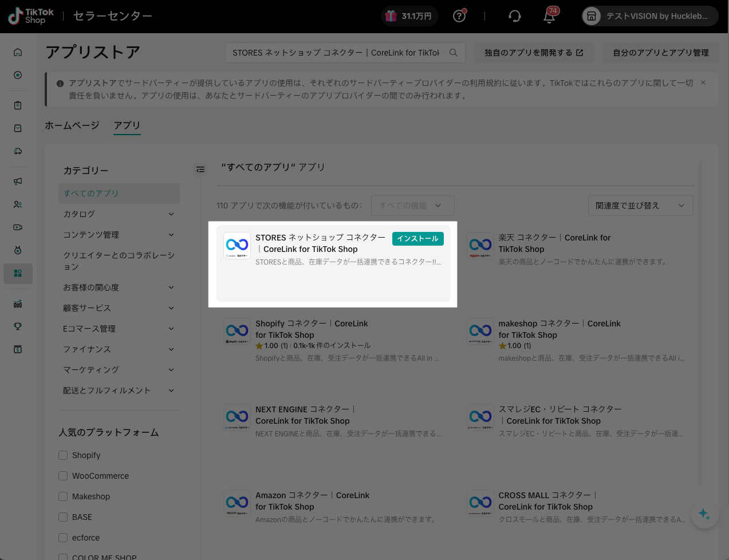This screenshot has width=729, height=560.
Task: Open the medal growth icon in sidebar
Action: coord(18,250)
